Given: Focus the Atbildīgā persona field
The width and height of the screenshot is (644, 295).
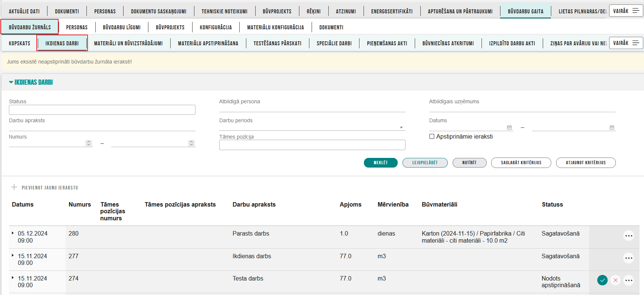Looking at the screenshot, I should tap(312, 108).
